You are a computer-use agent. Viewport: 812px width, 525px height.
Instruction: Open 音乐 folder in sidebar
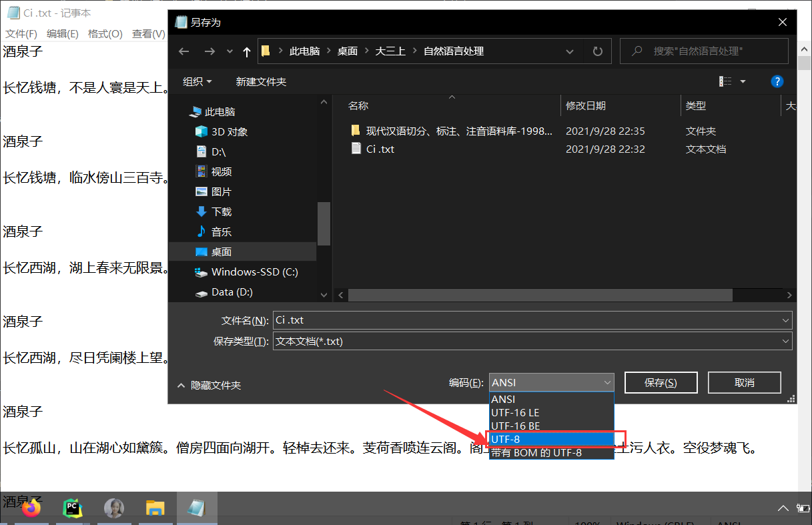coord(214,231)
